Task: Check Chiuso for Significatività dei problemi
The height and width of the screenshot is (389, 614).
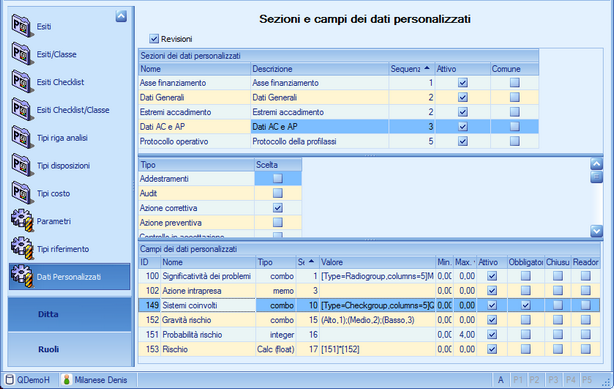Action: coord(558,276)
